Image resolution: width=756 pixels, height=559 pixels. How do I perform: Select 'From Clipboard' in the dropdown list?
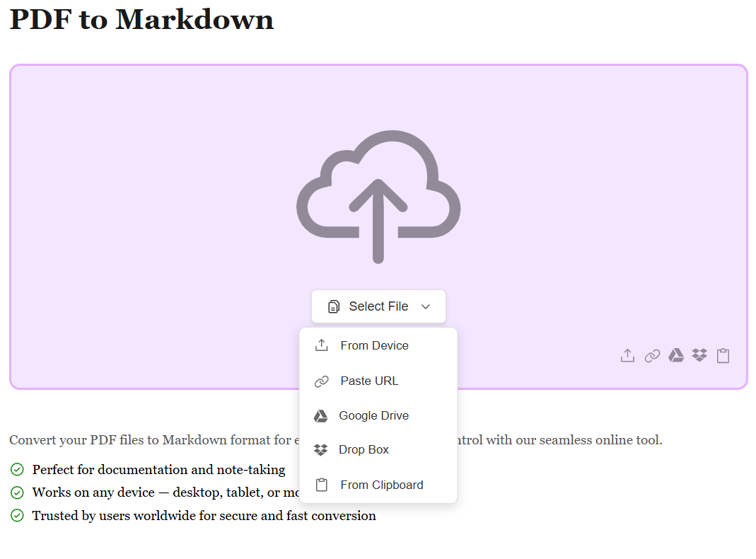[x=381, y=485]
